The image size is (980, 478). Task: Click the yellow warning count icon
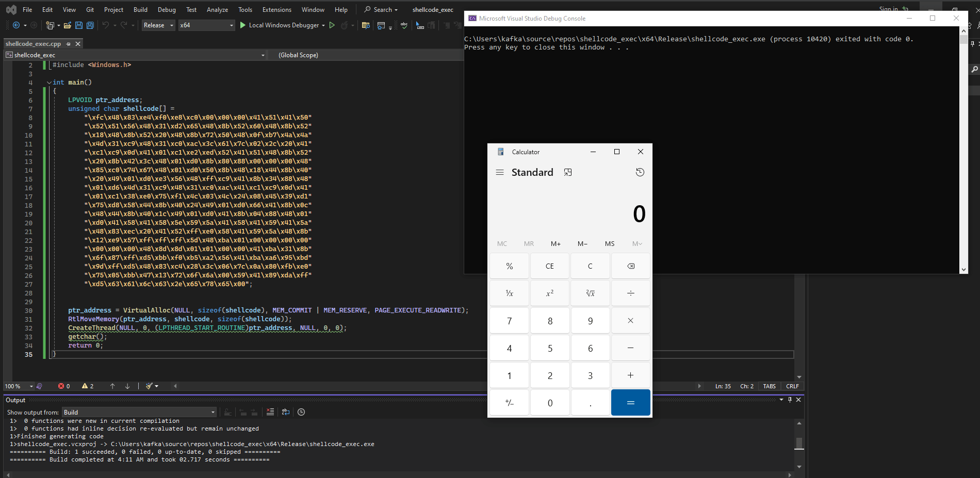pos(85,386)
